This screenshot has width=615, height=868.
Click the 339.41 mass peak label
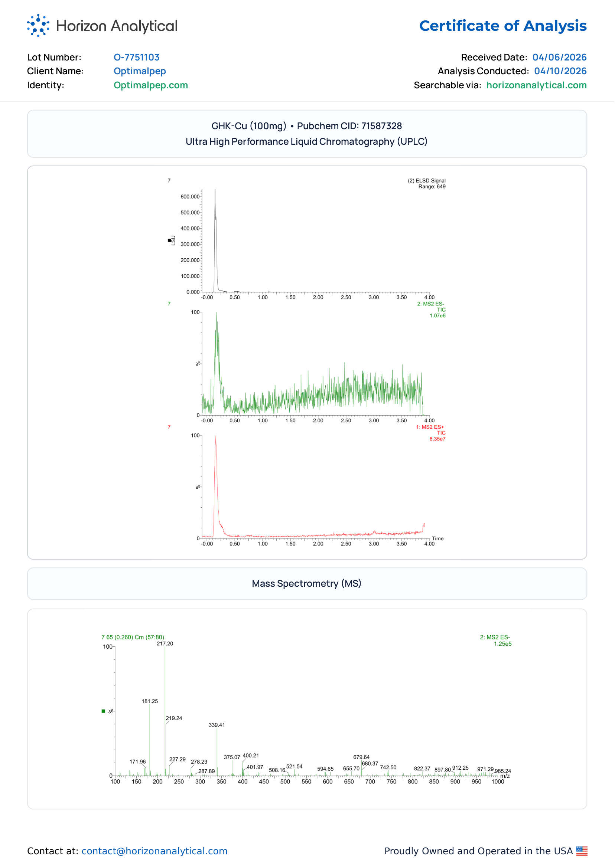(x=217, y=726)
